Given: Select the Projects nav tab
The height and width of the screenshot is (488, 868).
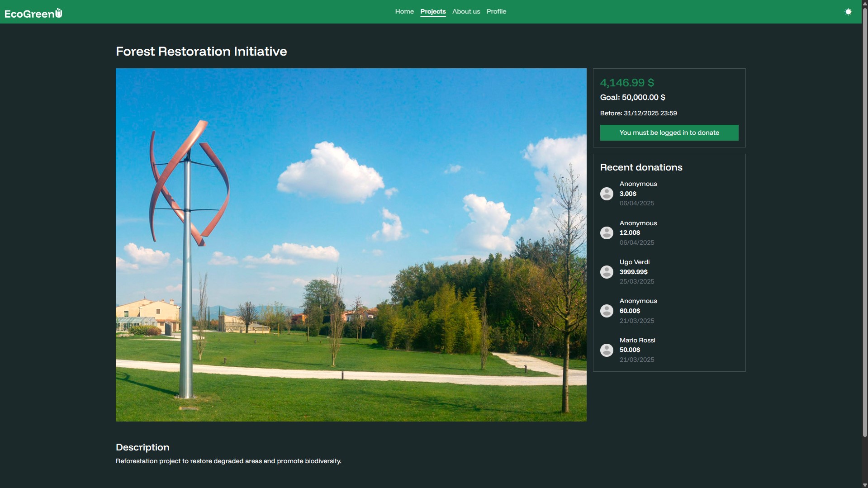Looking at the screenshot, I should point(432,12).
